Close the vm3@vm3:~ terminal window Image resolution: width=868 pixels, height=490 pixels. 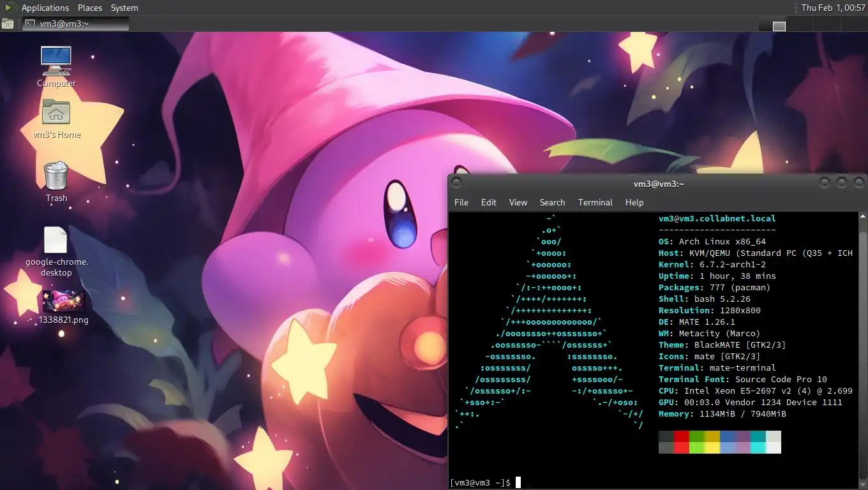pyautogui.click(x=858, y=183)
